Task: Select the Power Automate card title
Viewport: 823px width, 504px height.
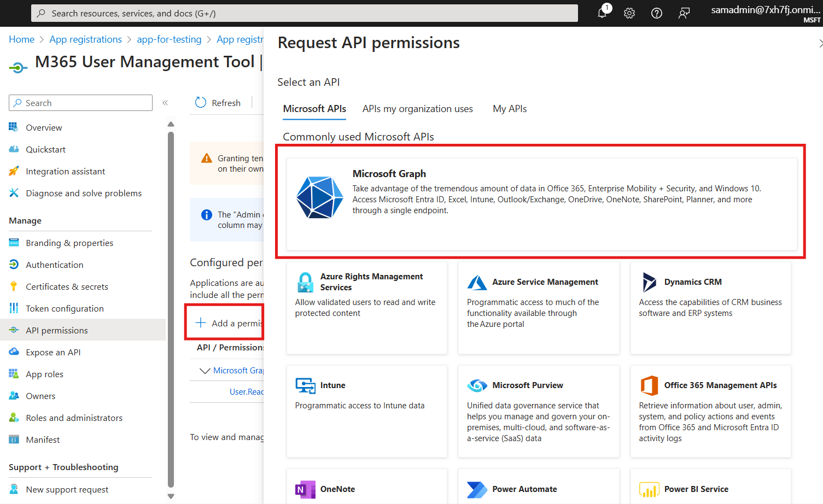Action: pyautogui.click(x=524, y=489)
